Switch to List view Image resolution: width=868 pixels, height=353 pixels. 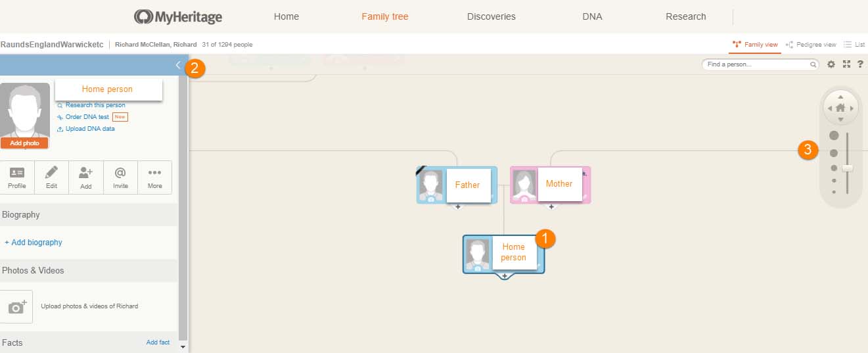pyautogui.click(x=854, y=45)
